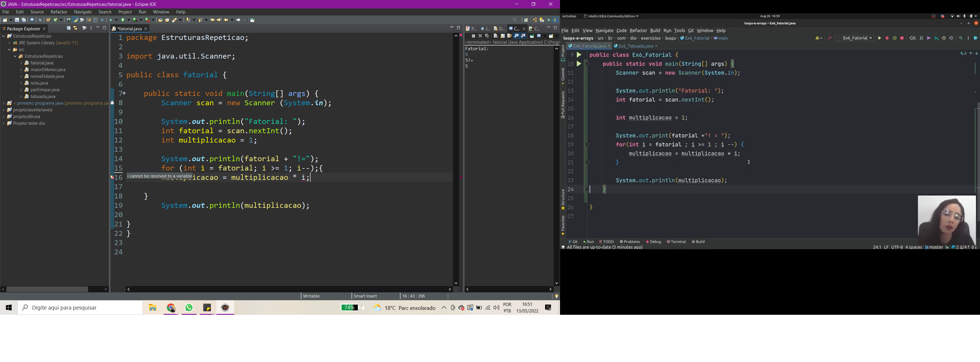The image size is (980, 362).
Task: Toggle Word Wrap in Console toolbar
Action: click(510, 36)
